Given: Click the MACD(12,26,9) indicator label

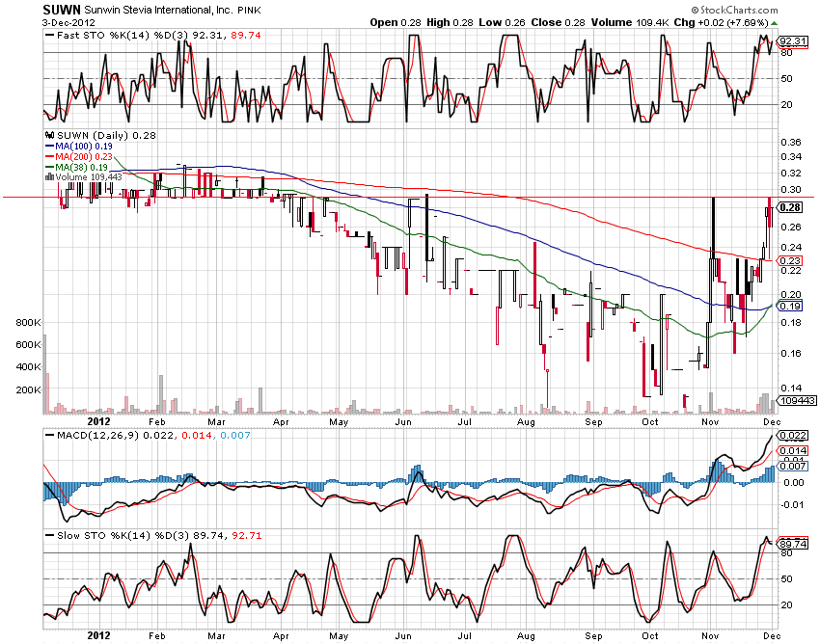Looking at the screenshot, I should tap(97, 435).
